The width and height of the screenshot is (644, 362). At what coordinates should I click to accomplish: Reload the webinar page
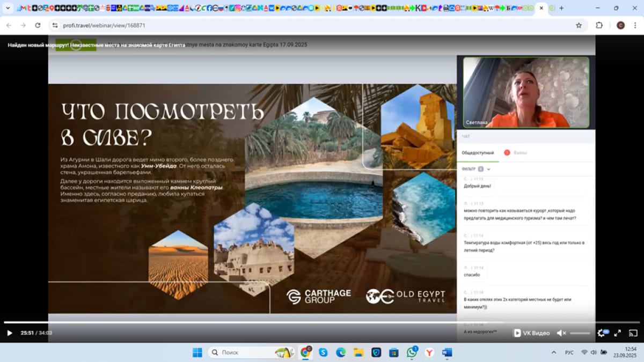tap(38, 25)
